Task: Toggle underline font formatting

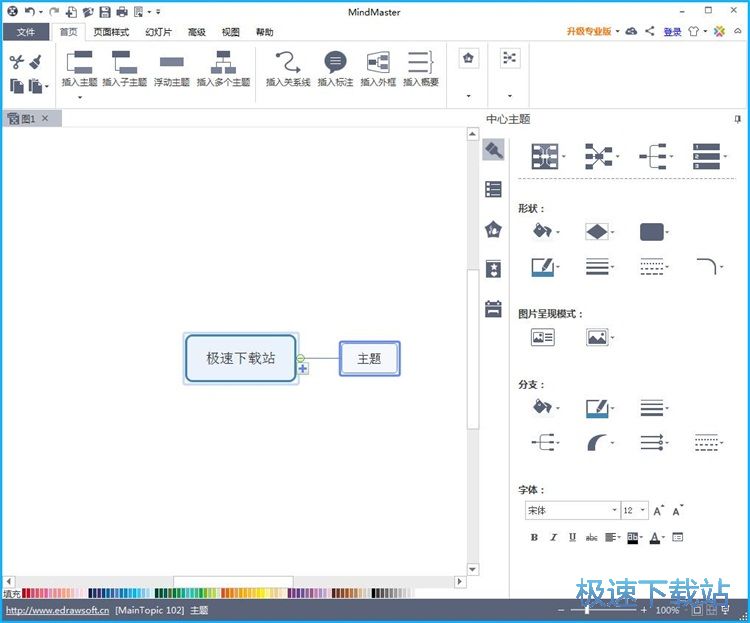Action: (x=572, y=537)
